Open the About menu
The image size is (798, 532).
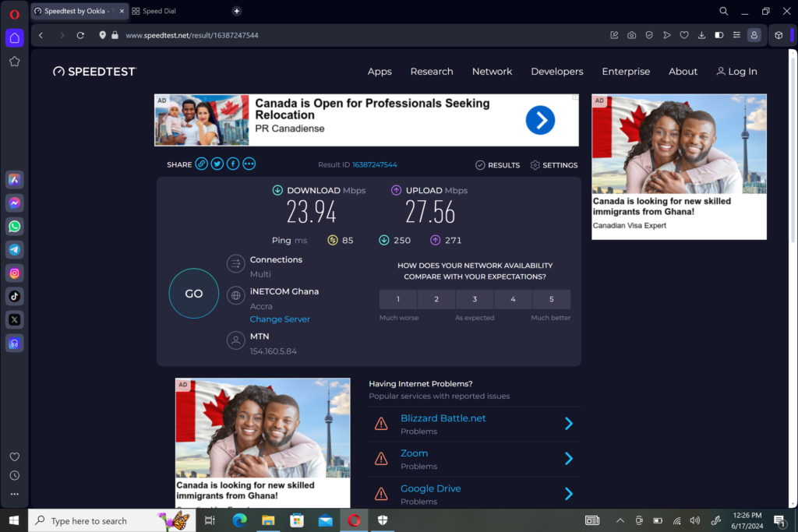tap(683, 72)
